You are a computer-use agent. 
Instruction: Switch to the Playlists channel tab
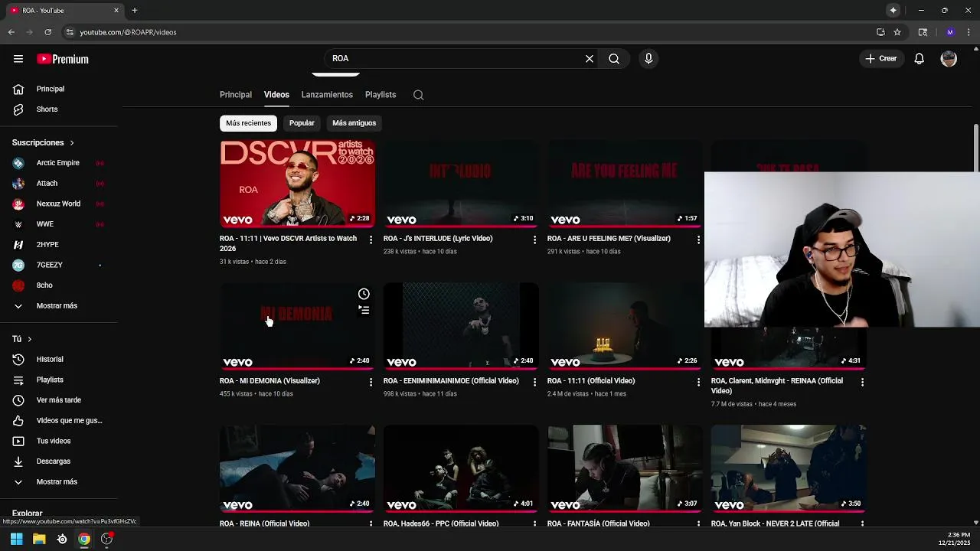tap(381, 95)
